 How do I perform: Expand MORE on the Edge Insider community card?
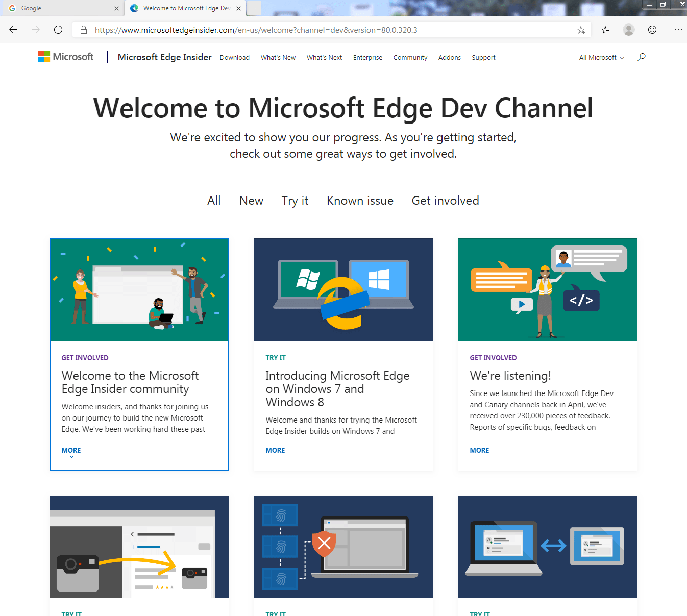pos(71,451)
